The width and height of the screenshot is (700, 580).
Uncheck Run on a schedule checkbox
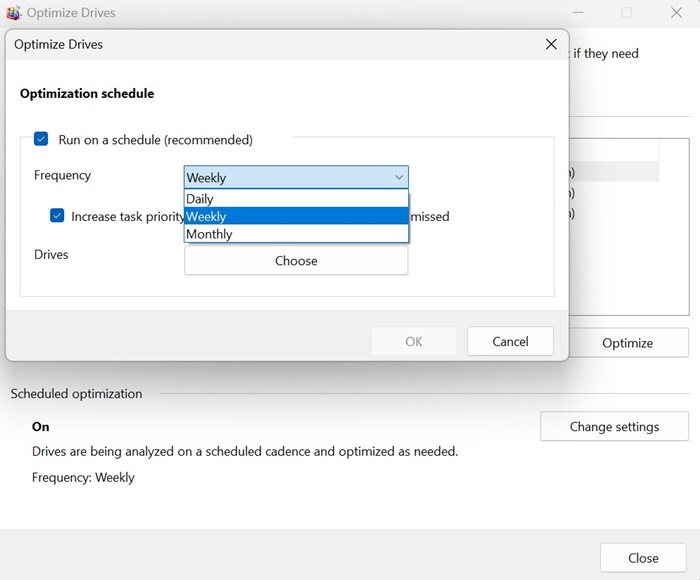pyautogui.click(x=41, y=140)
